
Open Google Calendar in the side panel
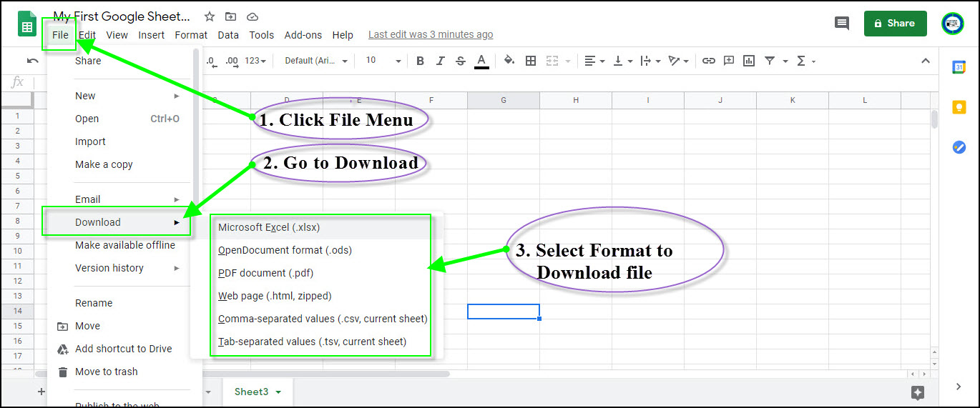[959, 66]
